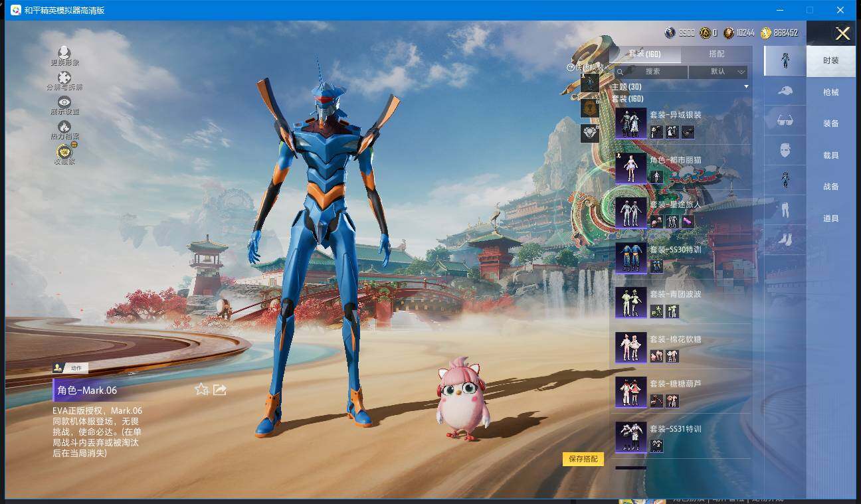Click the piece icon under 套装-SS31特训
This screenshot has height=504, width=861.
[x=656, y=446]
